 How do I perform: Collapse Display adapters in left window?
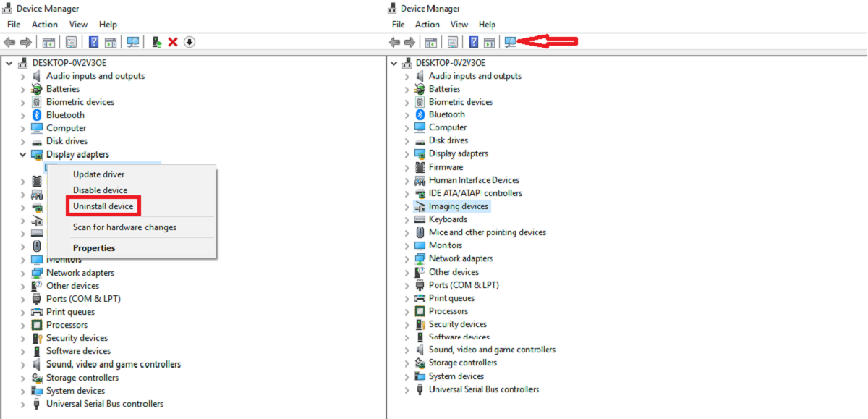click(22, 154)
